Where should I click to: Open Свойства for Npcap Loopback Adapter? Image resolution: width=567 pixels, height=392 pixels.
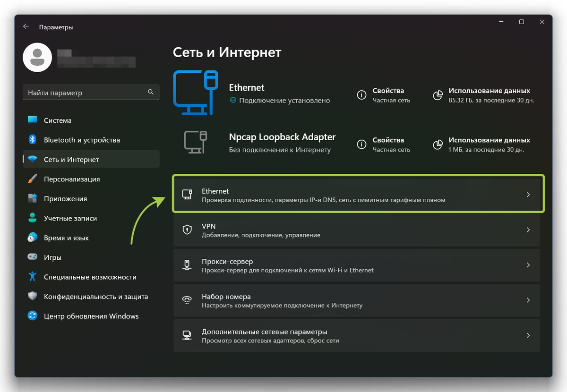pyautogui.click(x=384, y=144)
